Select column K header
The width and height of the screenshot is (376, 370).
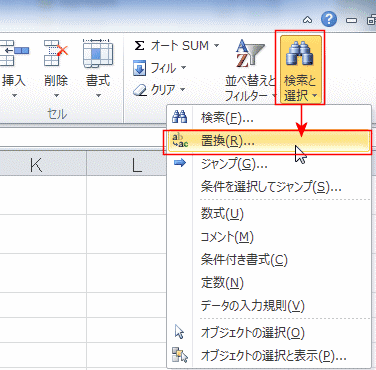(36, 165)
